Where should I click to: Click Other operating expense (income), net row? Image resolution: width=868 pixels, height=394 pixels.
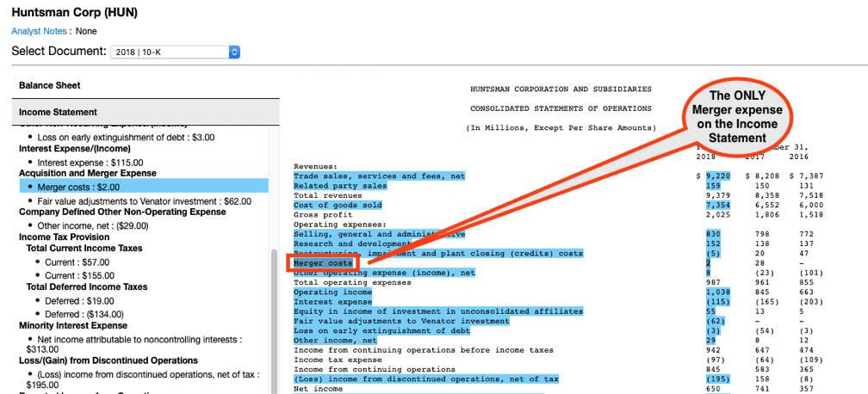click(x=384, y=273)
